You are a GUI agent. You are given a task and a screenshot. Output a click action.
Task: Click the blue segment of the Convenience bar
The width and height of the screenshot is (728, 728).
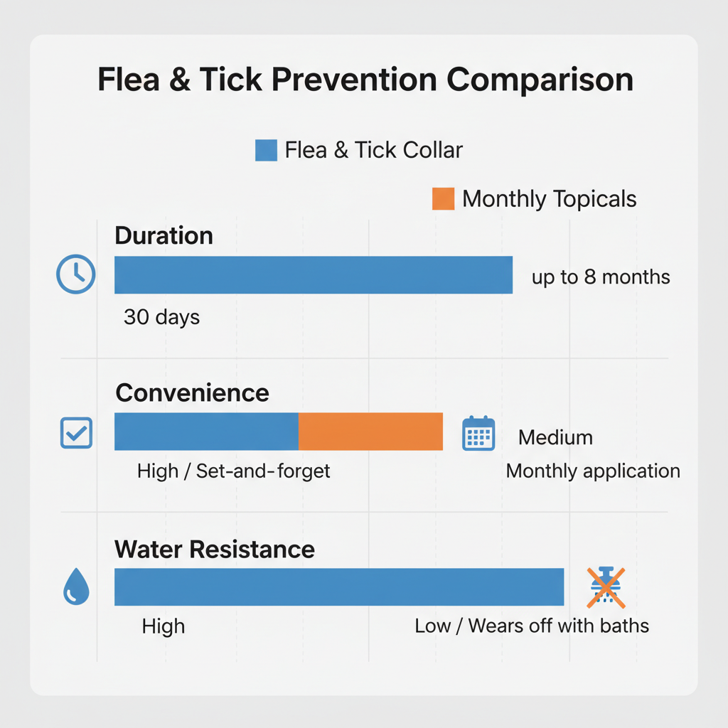[x=206, y=432]
